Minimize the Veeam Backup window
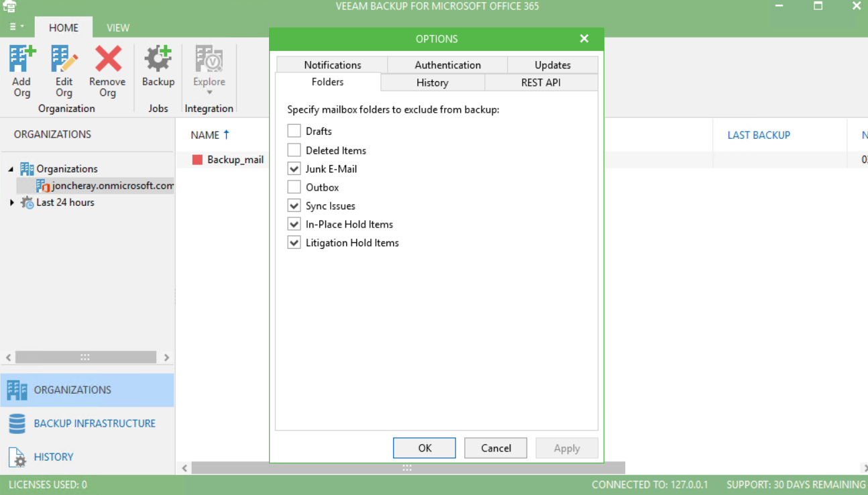The height and width of the screenshot is (495, 868). [x=779, y=6]
